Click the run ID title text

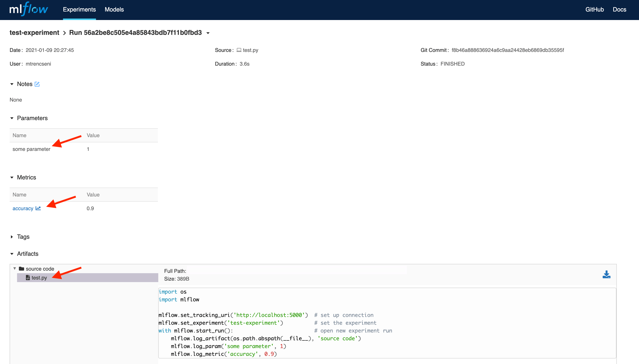coord(135,33)
